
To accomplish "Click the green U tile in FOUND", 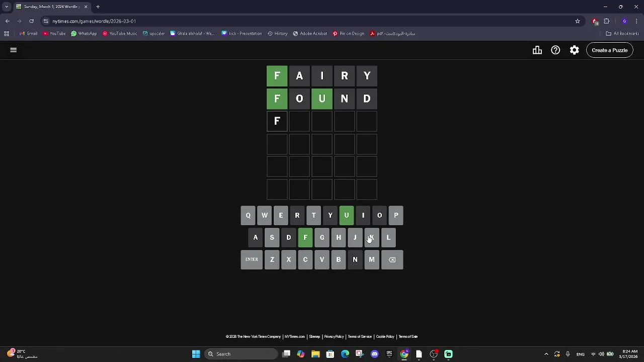I will click(322, 99).
